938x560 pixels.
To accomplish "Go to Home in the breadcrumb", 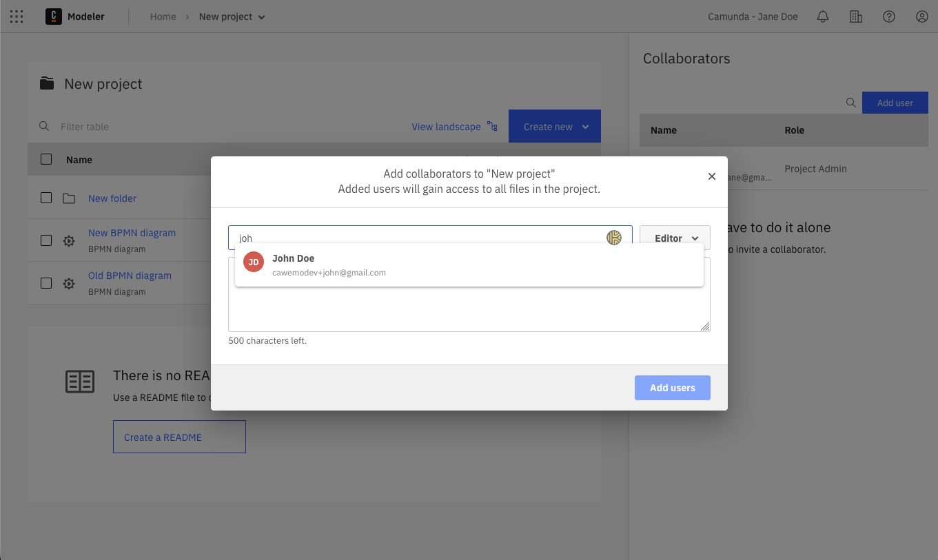I will click(163, 17).
